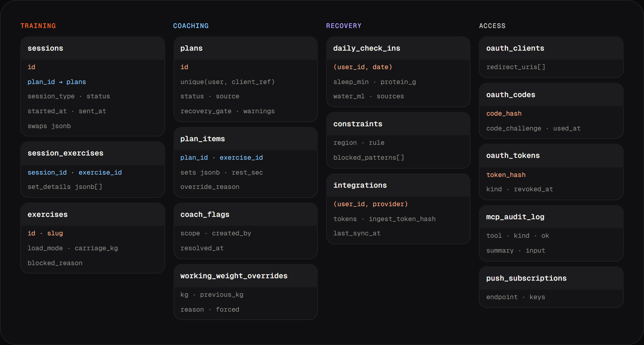The height and width of the screenshot is (345, 644).
Task: Open the mcp_audit_log table header
Action: tap(551, 217)
